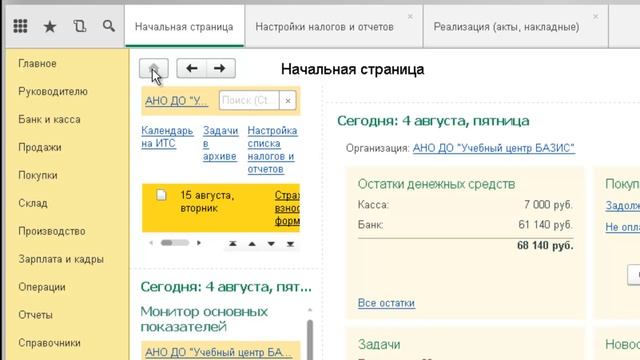The width and height of the screenshot is (640, 360).
Task: Click the АНО ДО "У... organization link by the search field
Action: pos(176,101)
